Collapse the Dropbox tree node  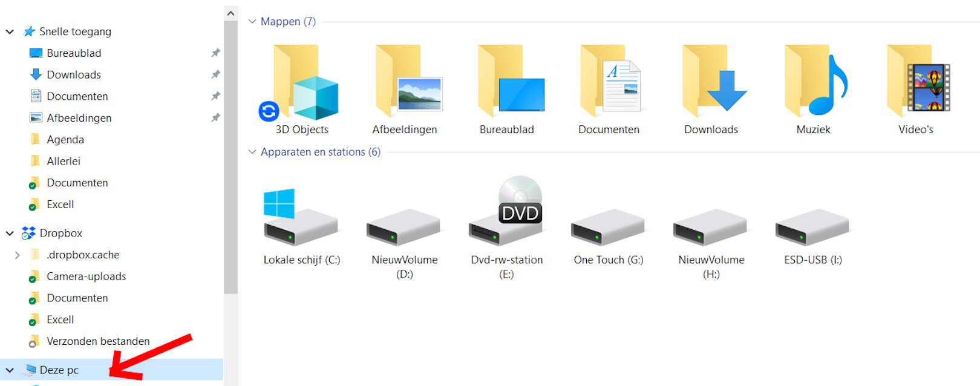[10, 233]
